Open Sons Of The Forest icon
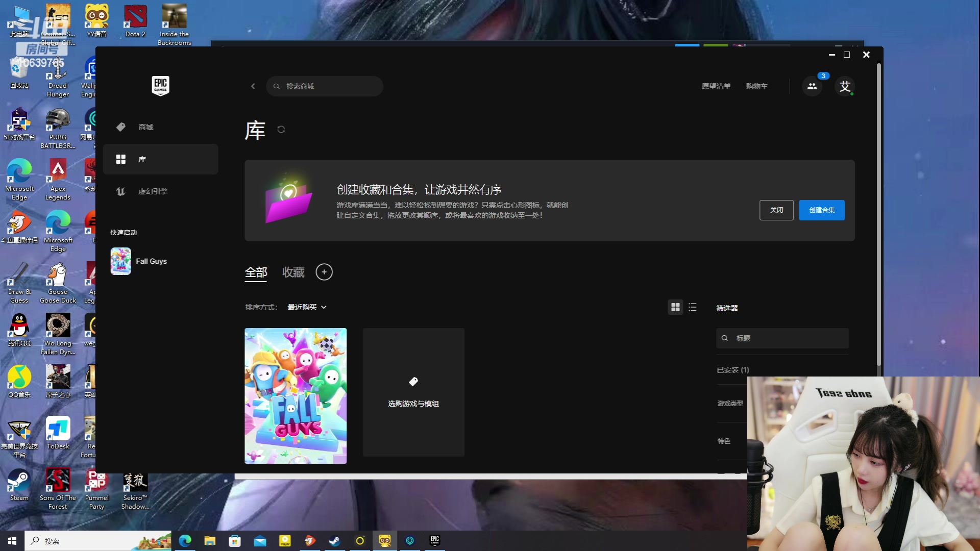This screenshot has width=980, height=551. pyautogui.click(x=58, y=489)
